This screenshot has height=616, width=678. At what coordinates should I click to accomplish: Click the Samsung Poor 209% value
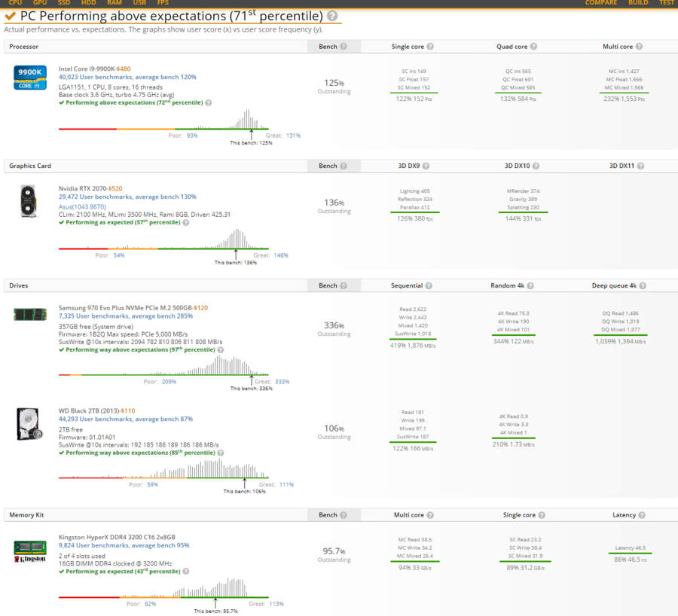[x=169, y=382]
